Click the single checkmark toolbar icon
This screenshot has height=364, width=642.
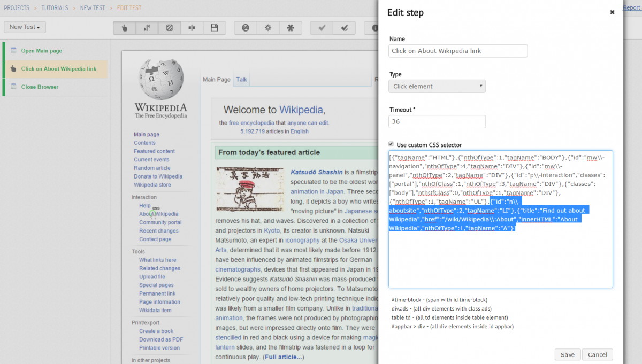pos(322,28)
